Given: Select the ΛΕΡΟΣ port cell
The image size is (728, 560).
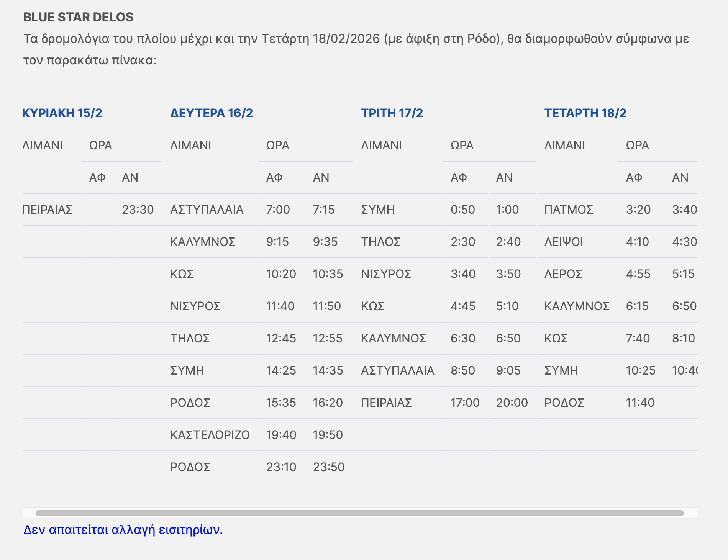Looking at the screenshot, I should point(563,274).
